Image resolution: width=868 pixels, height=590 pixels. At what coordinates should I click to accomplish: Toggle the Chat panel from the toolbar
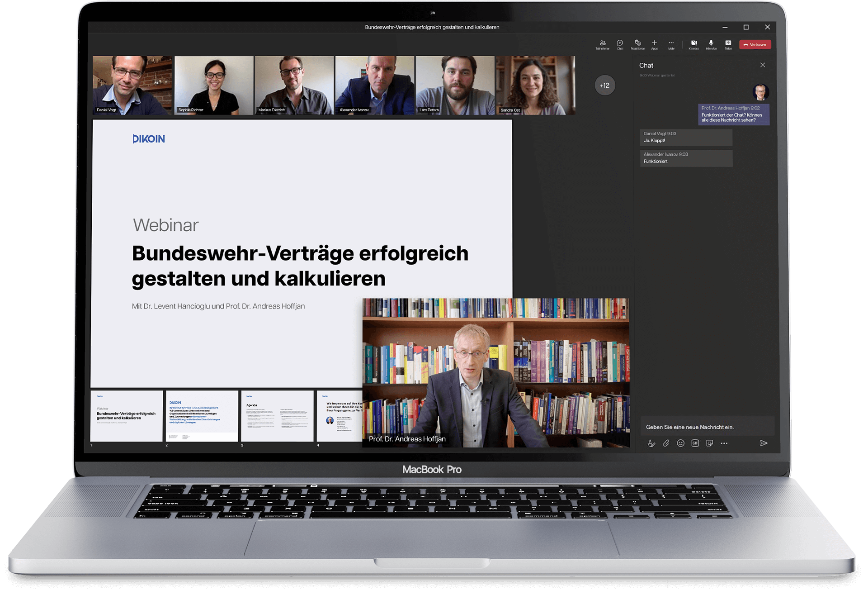click(620, 44)
